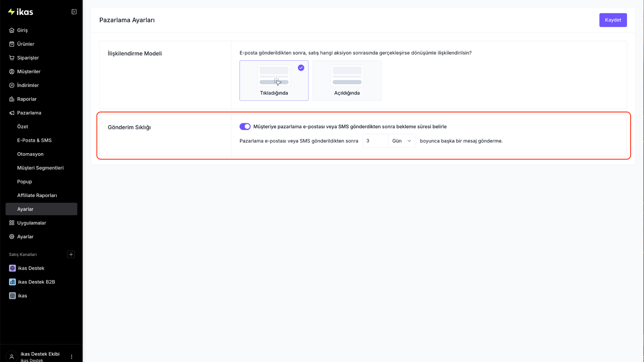The width and height of the screenshot is (644, 362).
Task: Select the Tıkladığında attribution model
Action: point(274,80)
